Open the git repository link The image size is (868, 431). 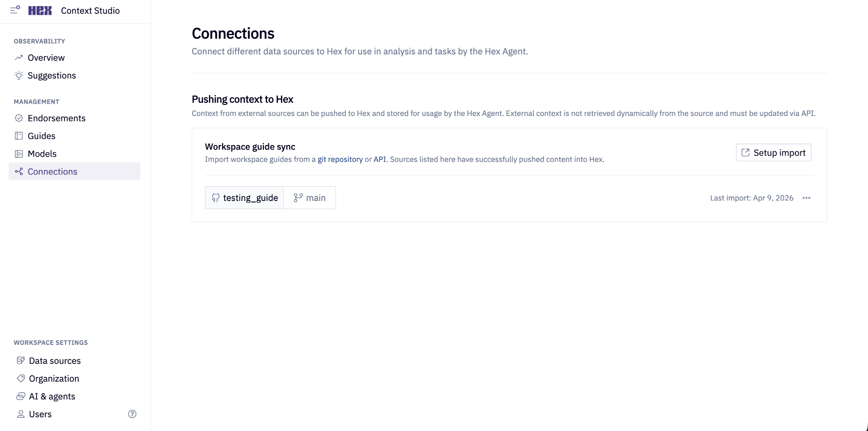coord(340,159)
